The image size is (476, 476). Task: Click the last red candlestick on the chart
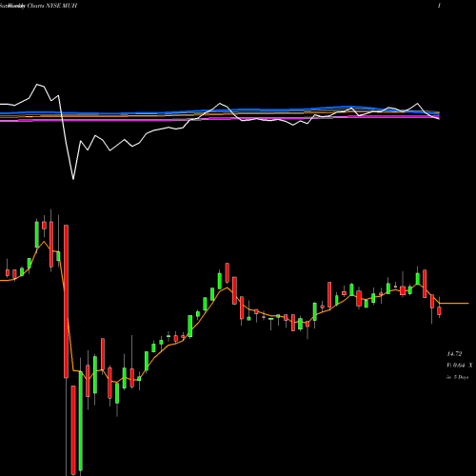pos(439,311)
